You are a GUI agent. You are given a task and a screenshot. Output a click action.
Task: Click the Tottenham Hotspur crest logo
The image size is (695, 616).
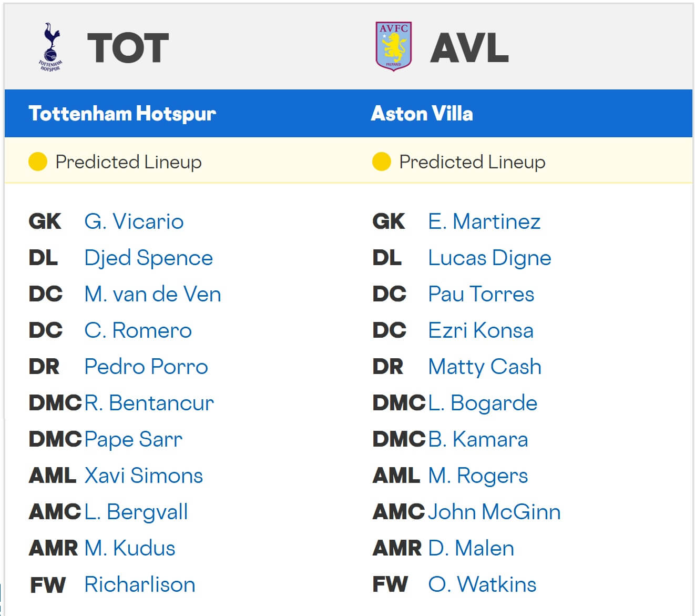[x=50, y=47]
